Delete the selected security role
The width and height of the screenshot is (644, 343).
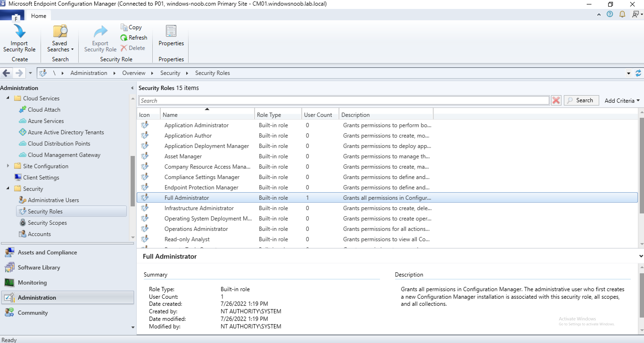[133, 48]
